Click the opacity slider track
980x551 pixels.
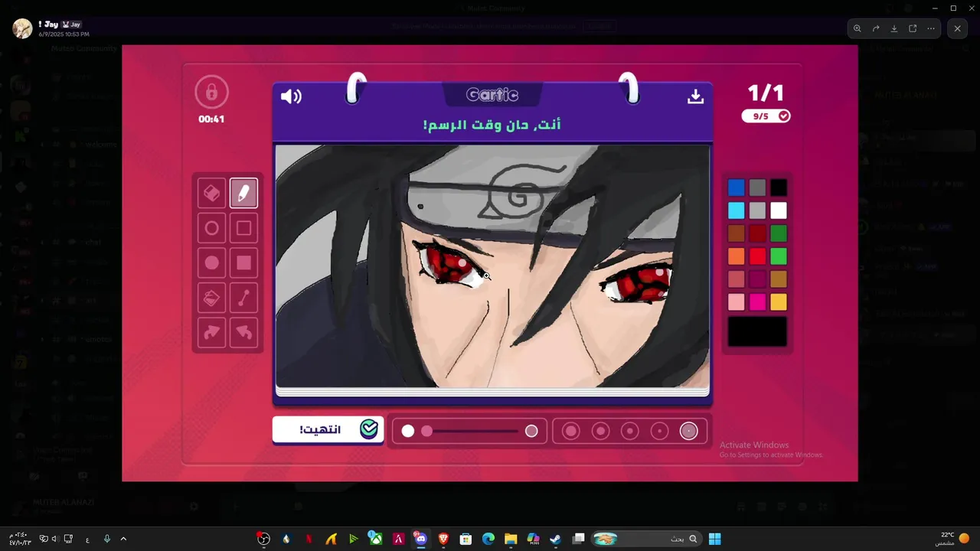point(469,431)
